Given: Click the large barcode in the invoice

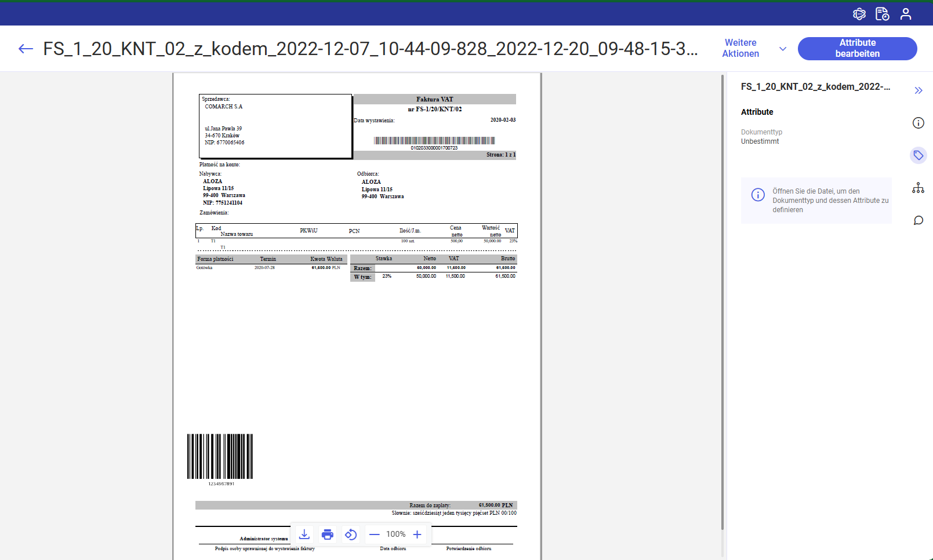Looking at the screenshot, I should coord(220,456).
